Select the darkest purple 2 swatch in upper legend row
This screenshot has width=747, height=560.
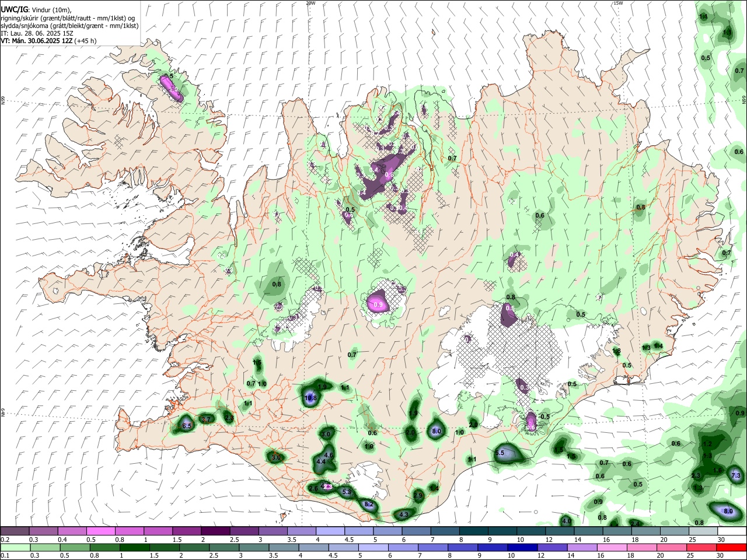[x=215, y=531]
